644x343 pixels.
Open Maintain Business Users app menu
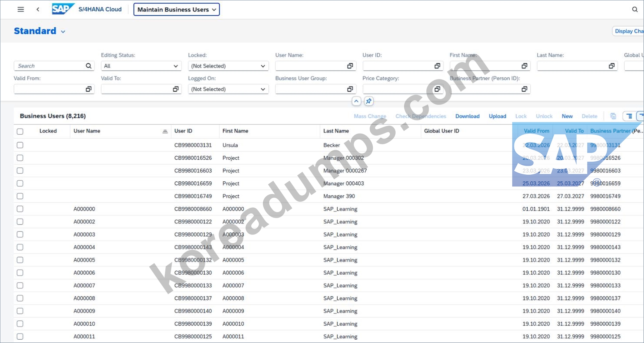[176, 9]
